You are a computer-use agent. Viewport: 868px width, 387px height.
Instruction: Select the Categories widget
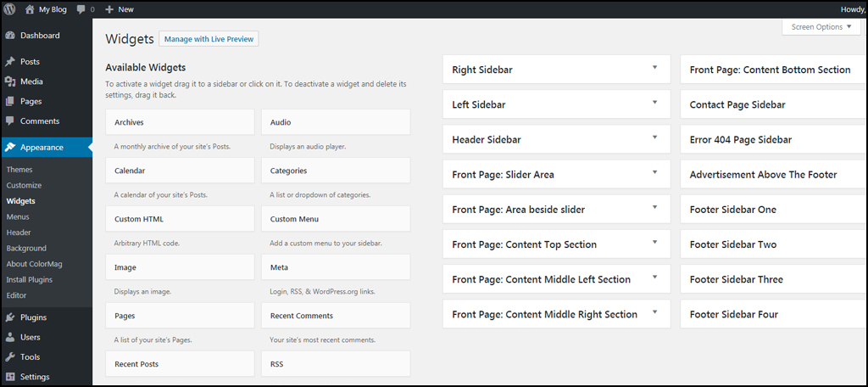click(336, 171)
